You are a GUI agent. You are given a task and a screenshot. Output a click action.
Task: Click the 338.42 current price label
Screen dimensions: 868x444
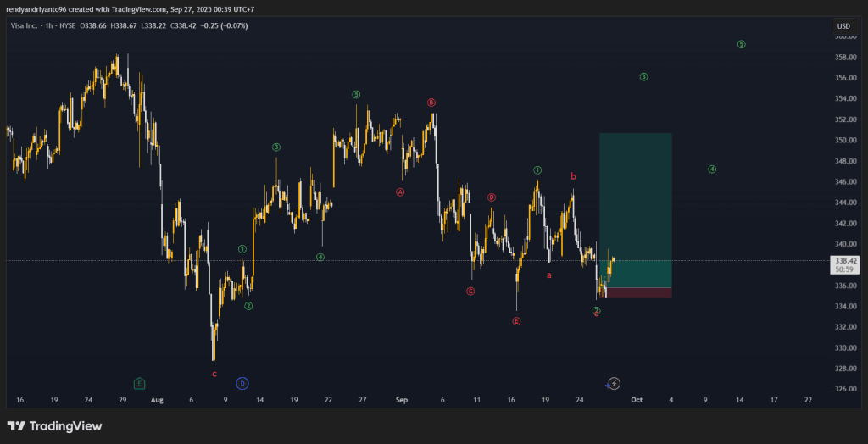[847, 261]
